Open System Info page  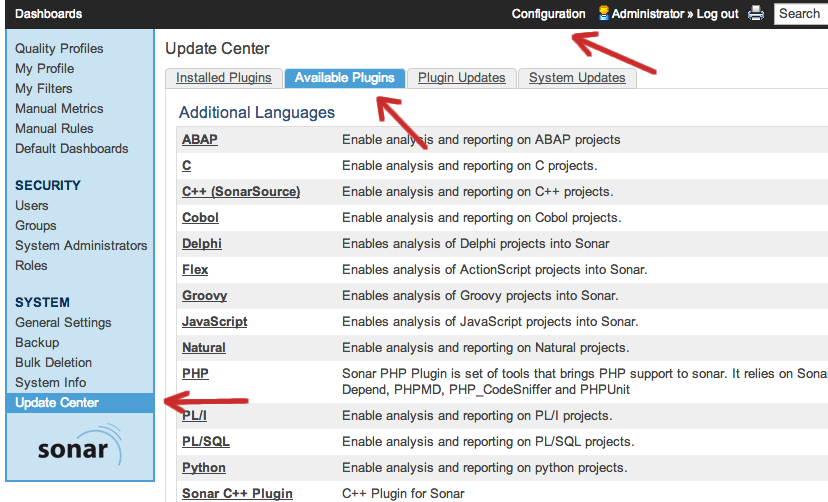(51, 383)
